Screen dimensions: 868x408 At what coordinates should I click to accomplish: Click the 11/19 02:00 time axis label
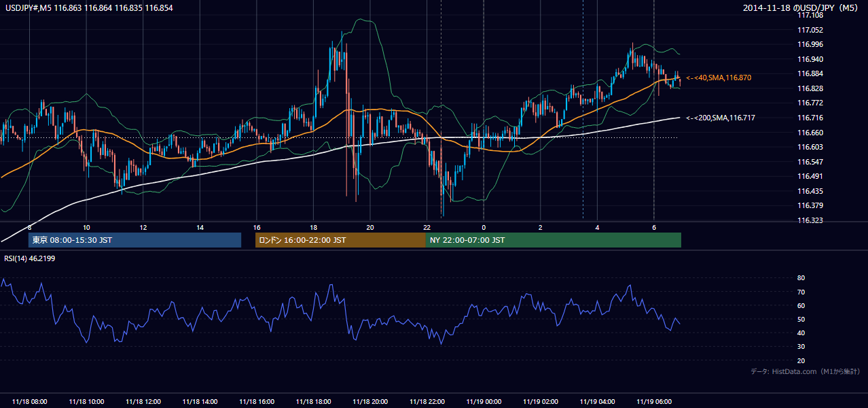pos(541,402)
